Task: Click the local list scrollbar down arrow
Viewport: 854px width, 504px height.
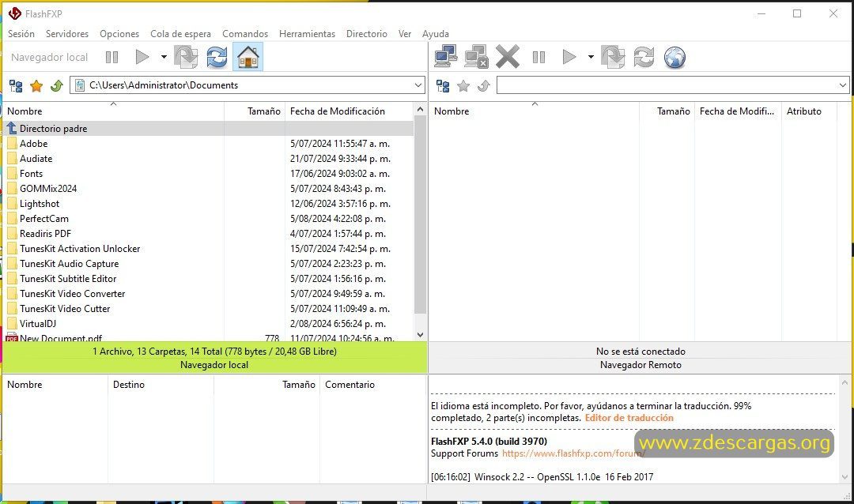Action: [420, 335]
